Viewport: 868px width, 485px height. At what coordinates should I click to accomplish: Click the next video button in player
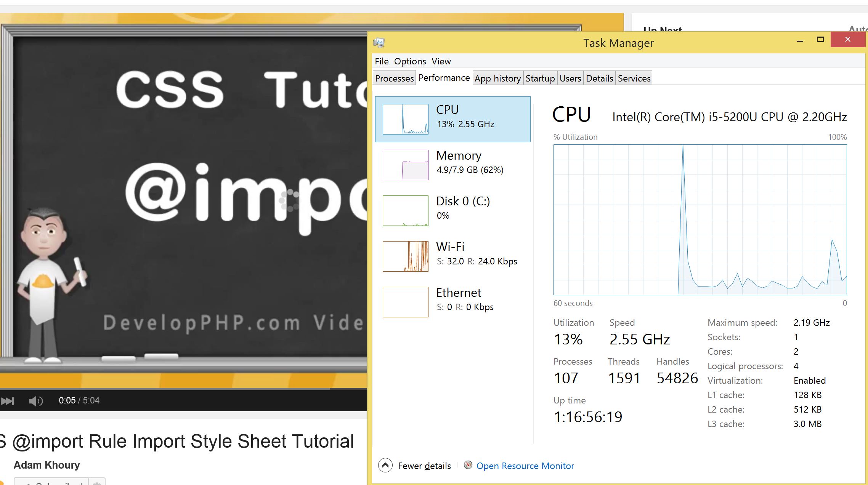(8, 401)
